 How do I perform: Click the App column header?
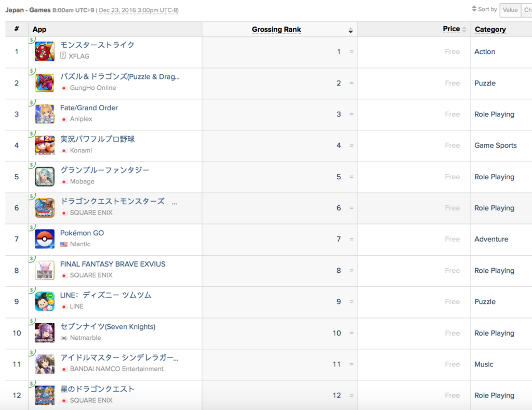[x=39, y=30]
